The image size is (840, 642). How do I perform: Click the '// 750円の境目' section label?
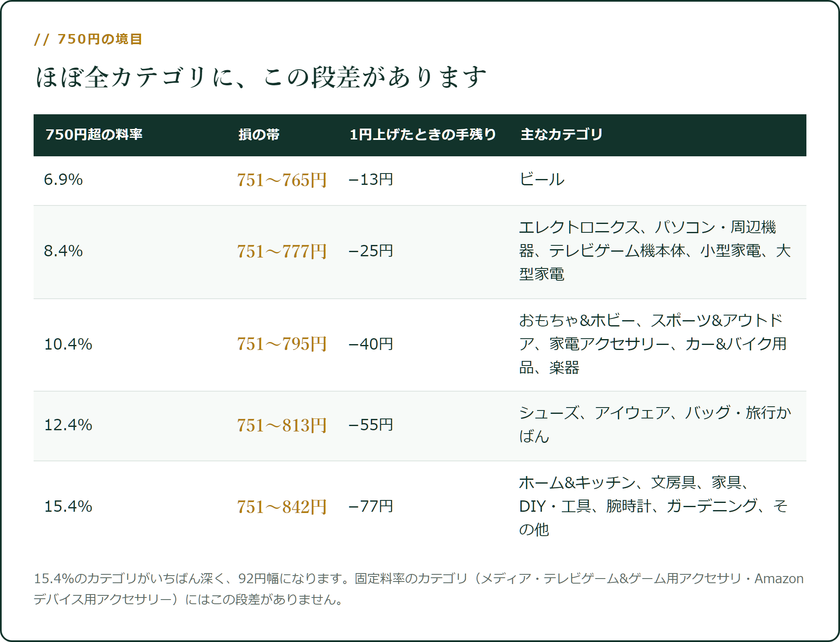click(88, 39)
